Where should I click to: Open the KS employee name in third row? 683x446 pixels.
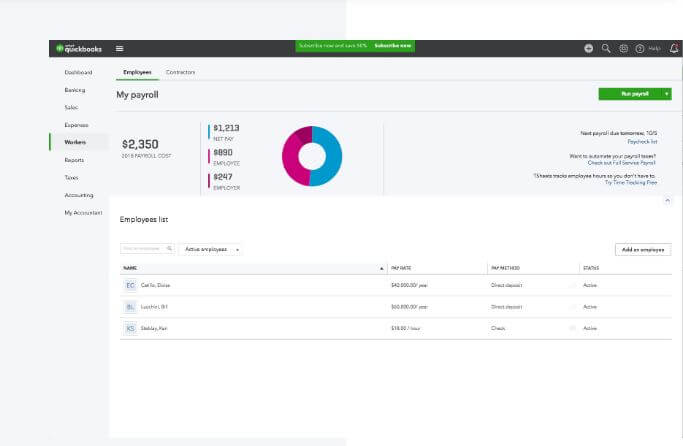154,328
